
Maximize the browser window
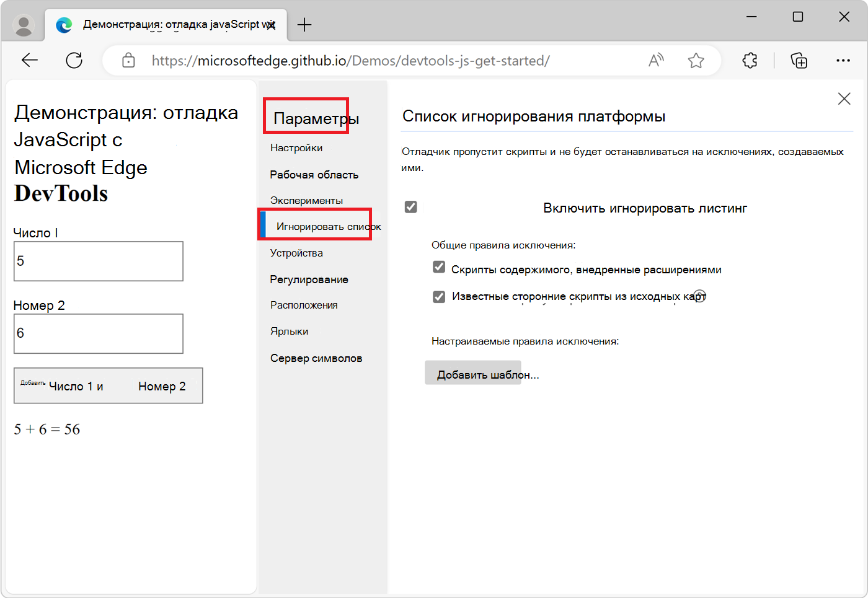[x=798, y=17]
